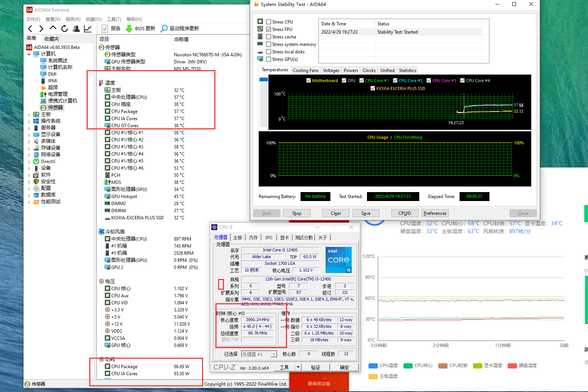Click the green CPU核心 legend swatch
Image resolution: width=588 pixels, height=392 pixels.
pyautogui.click(x=408, y=366)
